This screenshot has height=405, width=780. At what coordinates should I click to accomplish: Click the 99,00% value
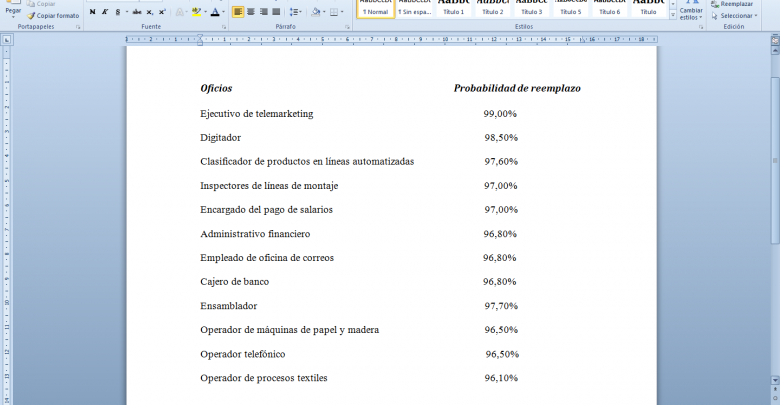[x=500, y=114]
